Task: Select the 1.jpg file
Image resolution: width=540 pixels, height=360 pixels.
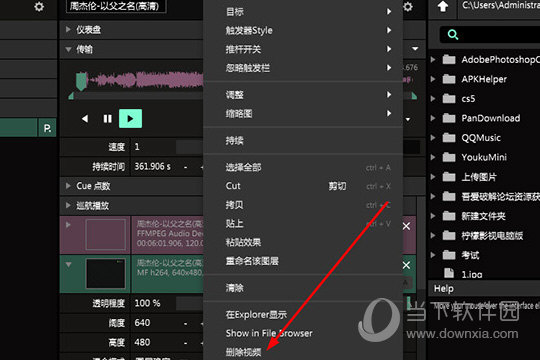Action: click(x=472, y=274)
